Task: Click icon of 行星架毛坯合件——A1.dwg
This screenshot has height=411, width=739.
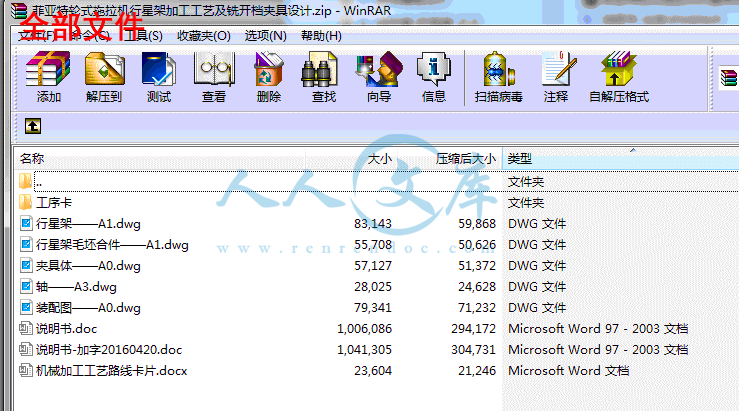Action: [x=26, y=244]
